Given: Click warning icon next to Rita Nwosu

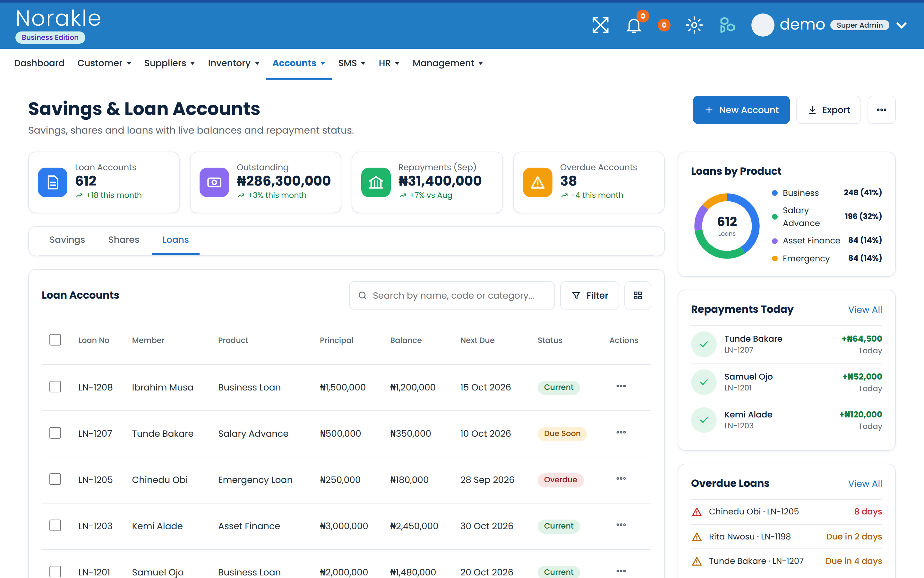Looking at the screenshot, I should [x=697, y=537].
